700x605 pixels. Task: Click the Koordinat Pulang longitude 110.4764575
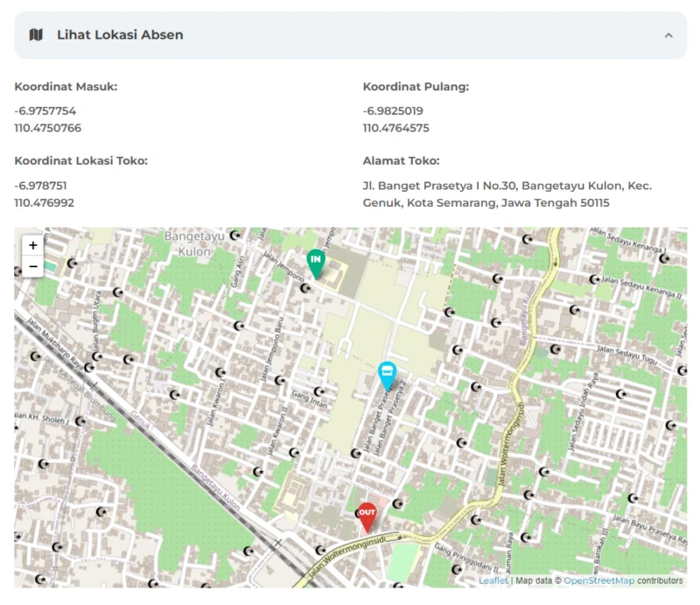click(395, 128)
